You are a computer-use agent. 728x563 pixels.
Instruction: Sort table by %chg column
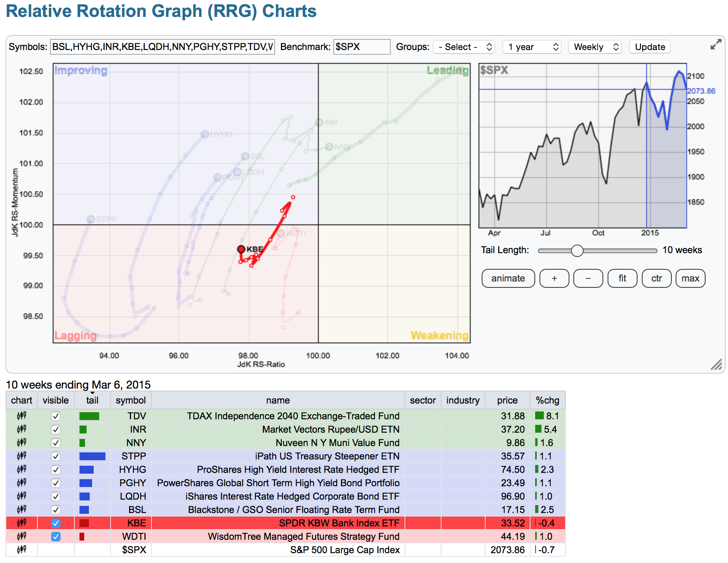coord(548,400)
